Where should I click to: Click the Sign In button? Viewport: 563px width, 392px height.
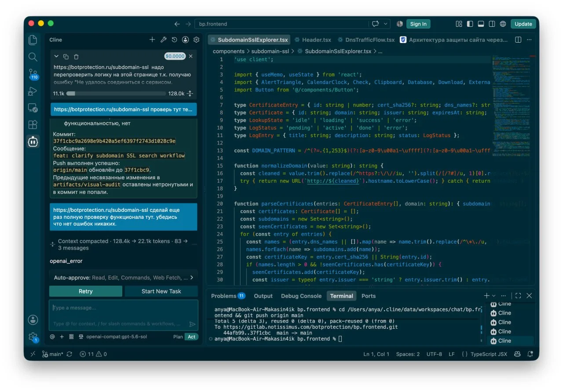(418, 24)
